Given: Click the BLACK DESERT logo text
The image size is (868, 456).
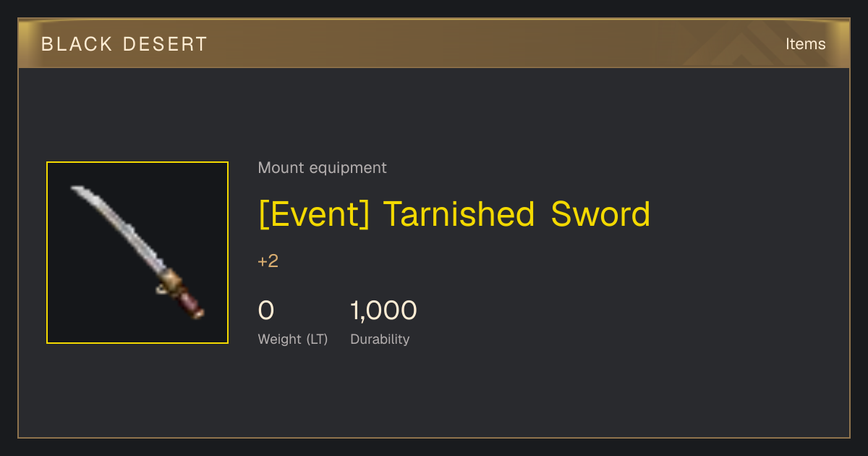Looking at the screenshot, I should pyautogui.click(x=124, y=44).
